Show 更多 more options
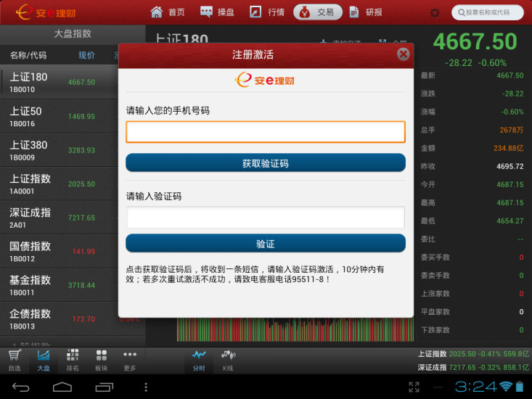This screenshot has height=399, width=532. pyautogui.click(x=130, y=360)
